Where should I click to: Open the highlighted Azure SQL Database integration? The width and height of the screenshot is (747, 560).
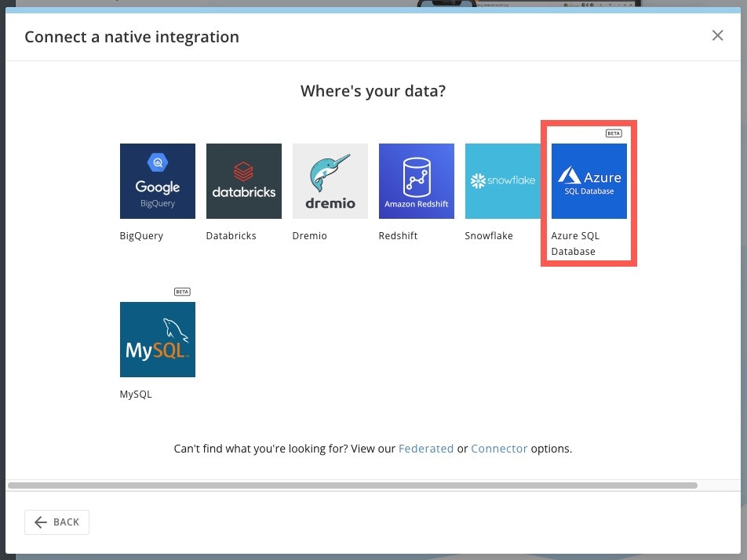pos(588,180)
